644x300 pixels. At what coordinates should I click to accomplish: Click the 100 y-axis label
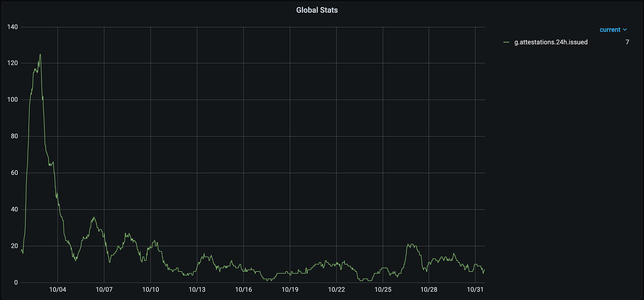pyautogui.click(x=12, y=100)
